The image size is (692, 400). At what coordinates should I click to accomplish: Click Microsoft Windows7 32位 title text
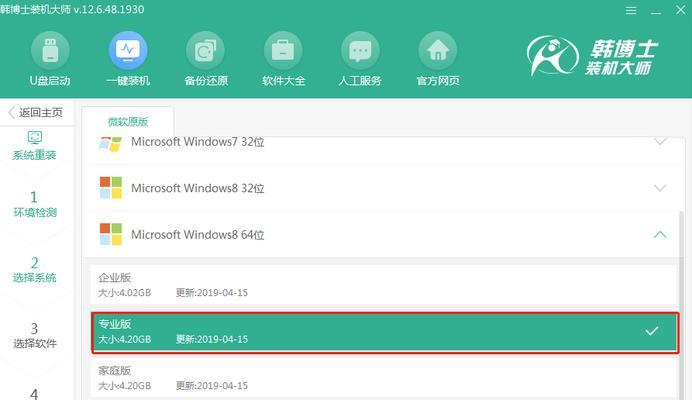[x=197, y=142]
